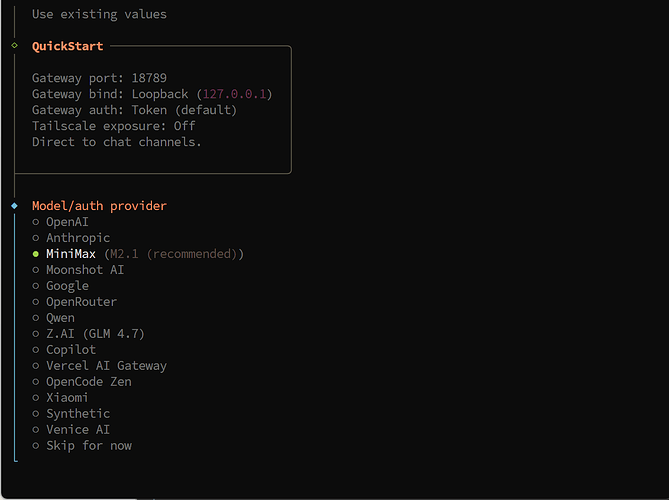
Task: Click the Use existing values text
Action: [x=99, y=14]
